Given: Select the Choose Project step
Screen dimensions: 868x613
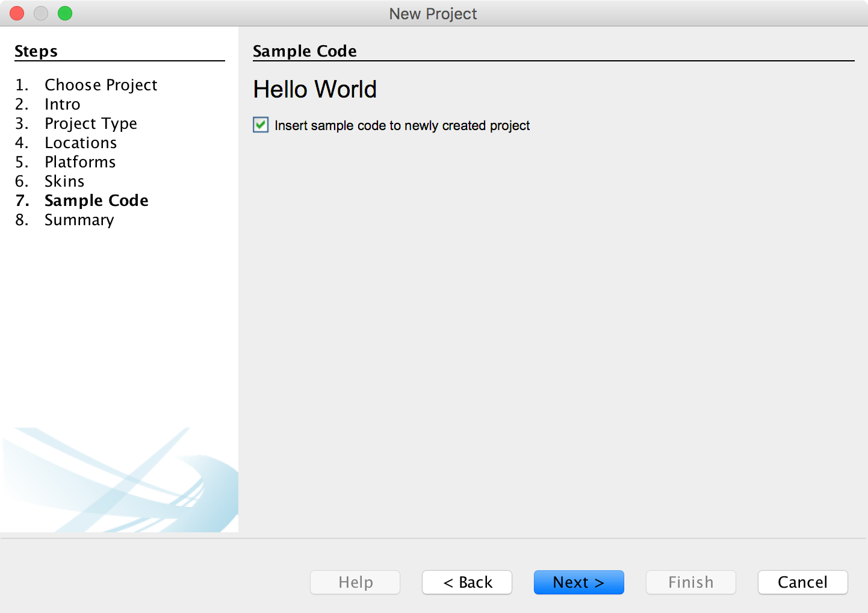Looking at the screenshot, I should pos(101,85).
